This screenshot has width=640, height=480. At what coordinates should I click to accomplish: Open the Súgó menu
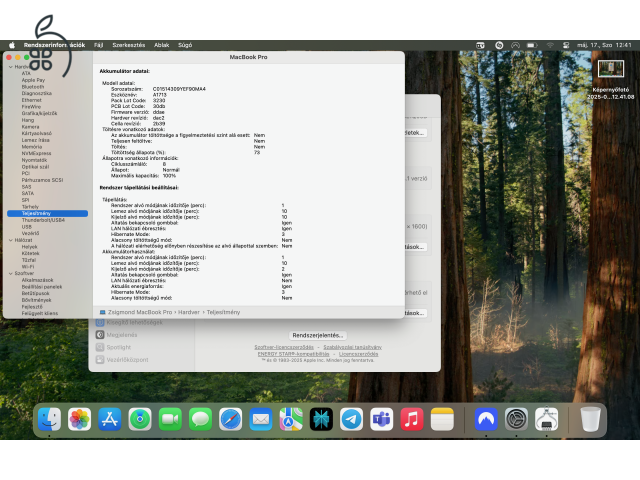[185, 45]
